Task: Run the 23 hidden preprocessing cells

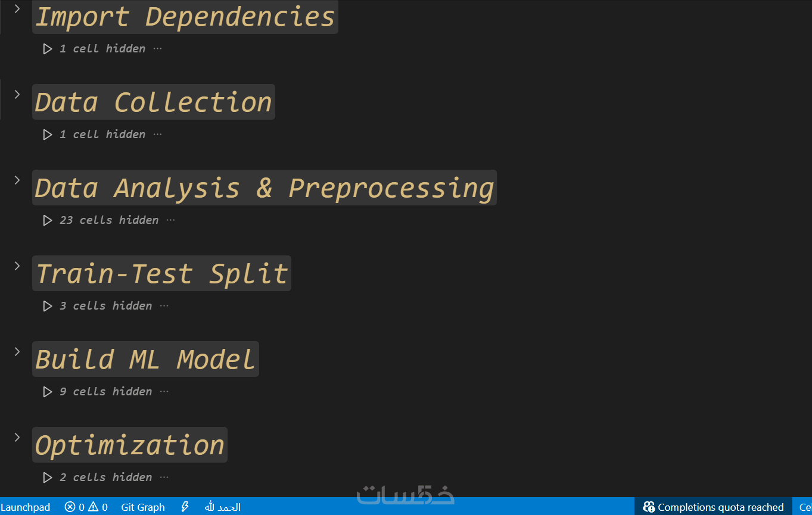Action: point(48,220)
